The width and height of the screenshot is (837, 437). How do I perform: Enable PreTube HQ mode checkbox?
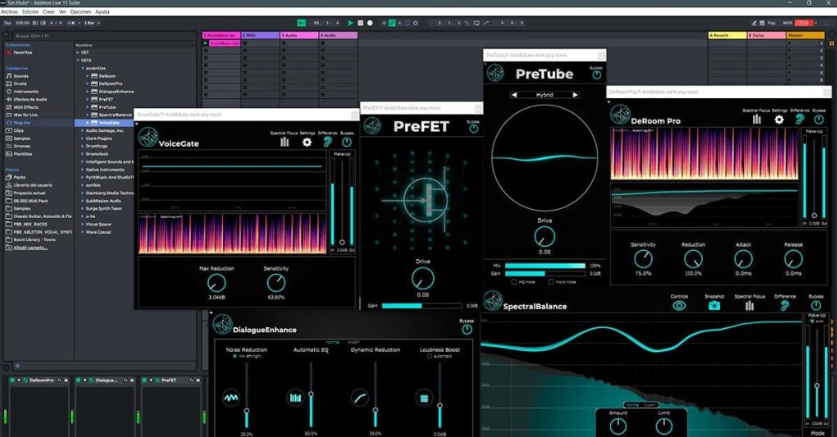[x=514, y=282]
